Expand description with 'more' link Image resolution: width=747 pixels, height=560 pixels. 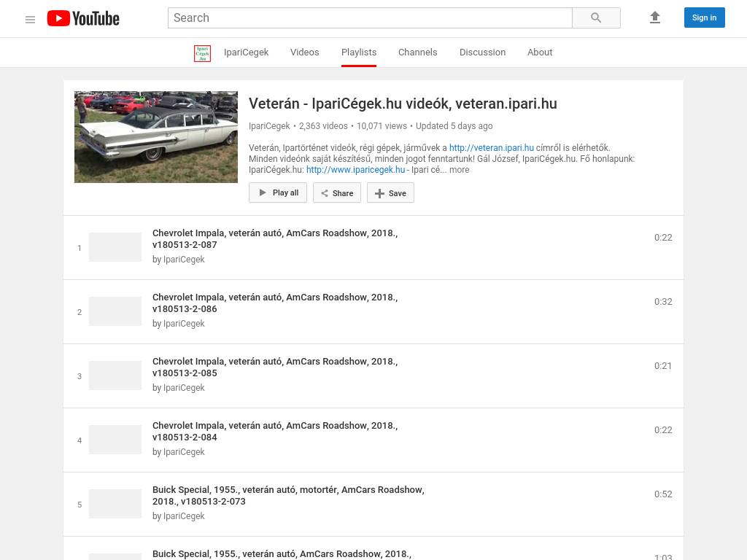pos(459,170)
